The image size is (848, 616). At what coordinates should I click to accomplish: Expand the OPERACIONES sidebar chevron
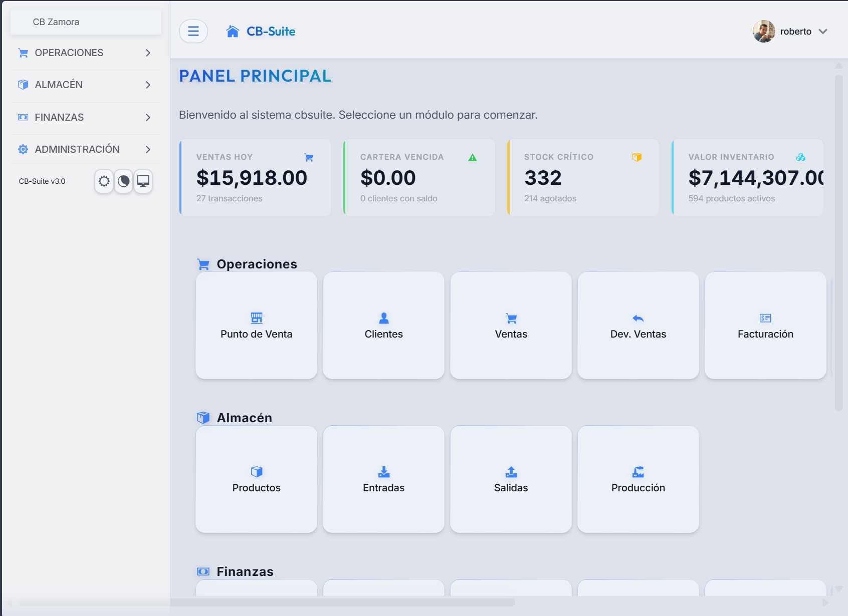(148, 53)
